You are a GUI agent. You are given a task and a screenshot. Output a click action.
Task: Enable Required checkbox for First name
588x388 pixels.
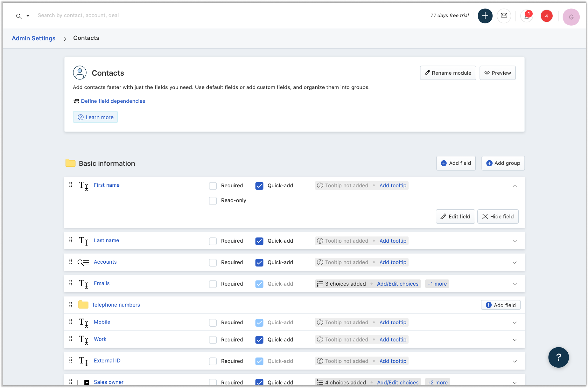[x=213, y=186]
